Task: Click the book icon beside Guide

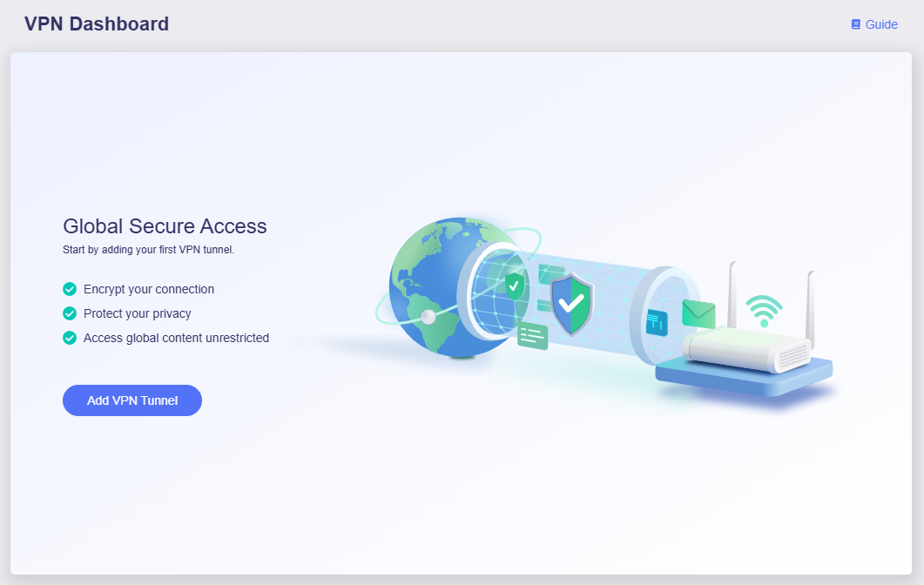Action: (856, 24)
